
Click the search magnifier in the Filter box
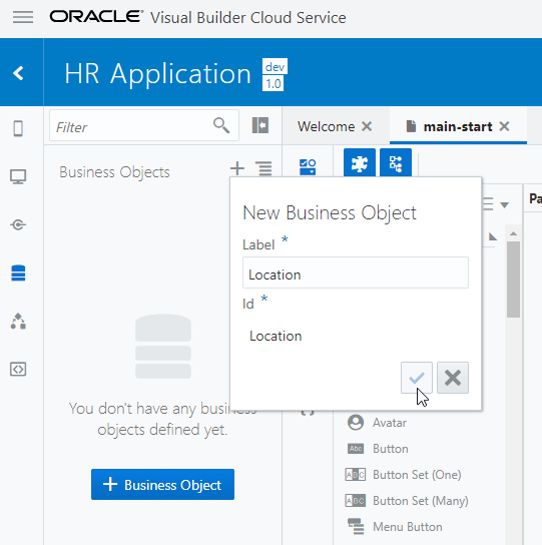point(221,125)
